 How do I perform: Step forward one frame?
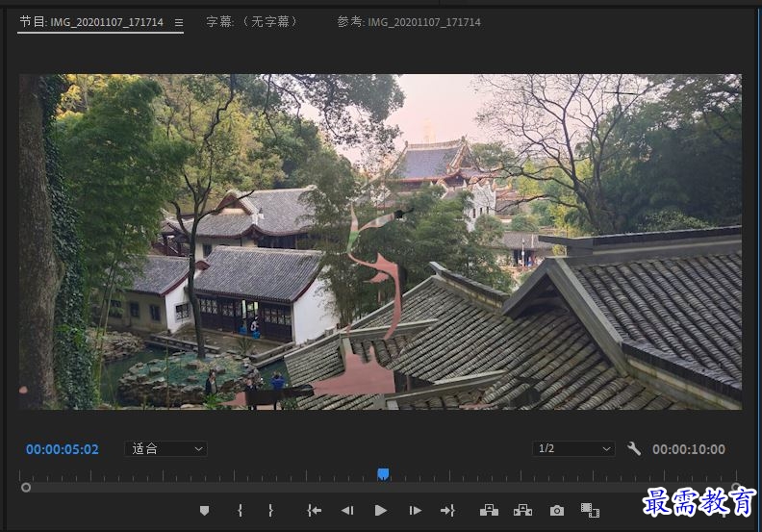[415, 511]
